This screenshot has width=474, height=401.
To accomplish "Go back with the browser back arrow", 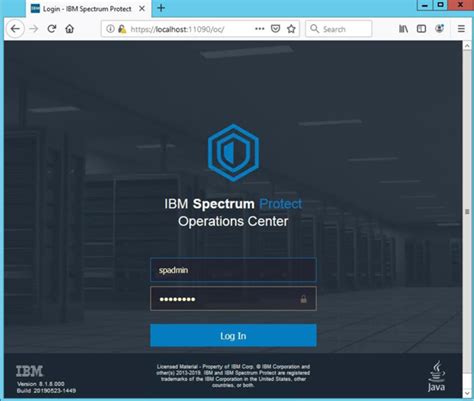I will 15,29.
